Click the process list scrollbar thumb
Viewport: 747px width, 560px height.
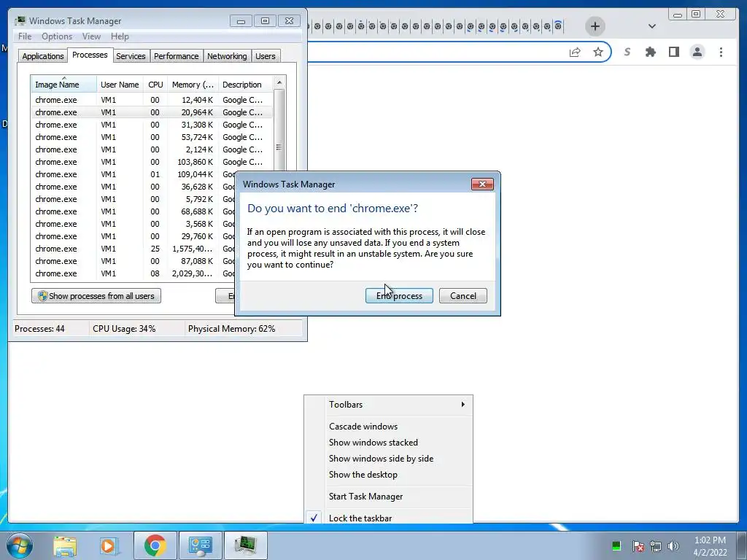pyautogui.click(x=279, y=147)
